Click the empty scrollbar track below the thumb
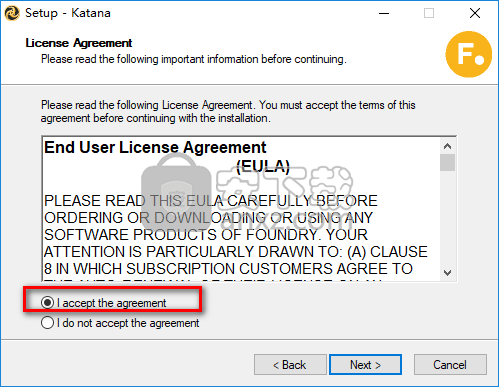This screenshot has height=387, width=499. [x=447, y=218]
